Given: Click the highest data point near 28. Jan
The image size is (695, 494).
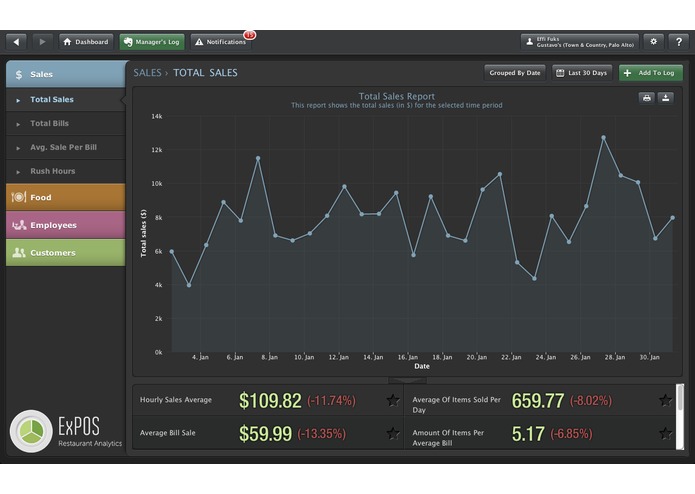Looking at the screenshot, I should pos(603,138).
